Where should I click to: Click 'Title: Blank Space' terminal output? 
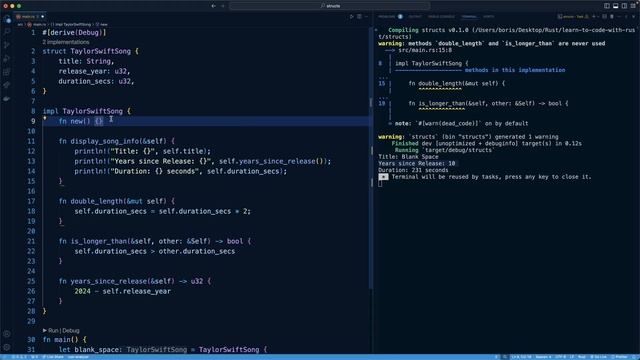click(x=408, y=157)
